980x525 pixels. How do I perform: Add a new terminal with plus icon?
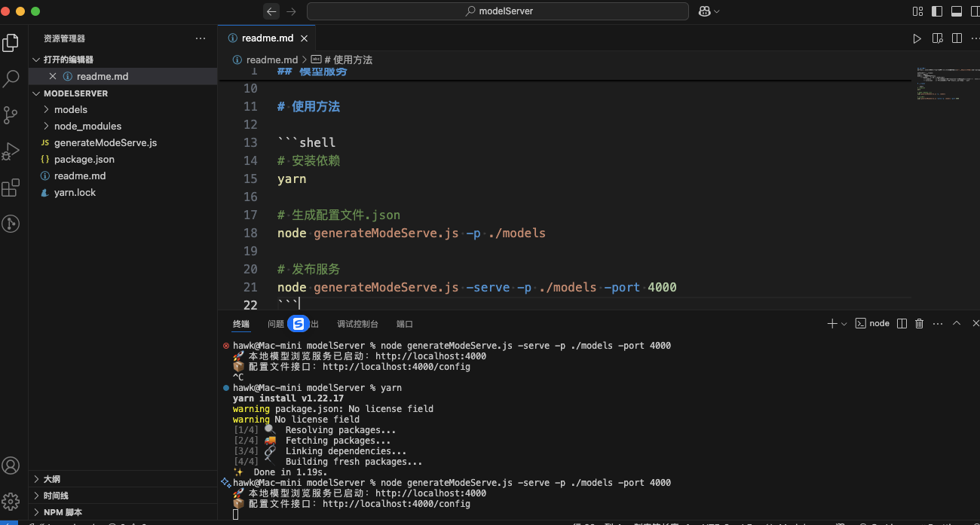(x=832, y=323)
